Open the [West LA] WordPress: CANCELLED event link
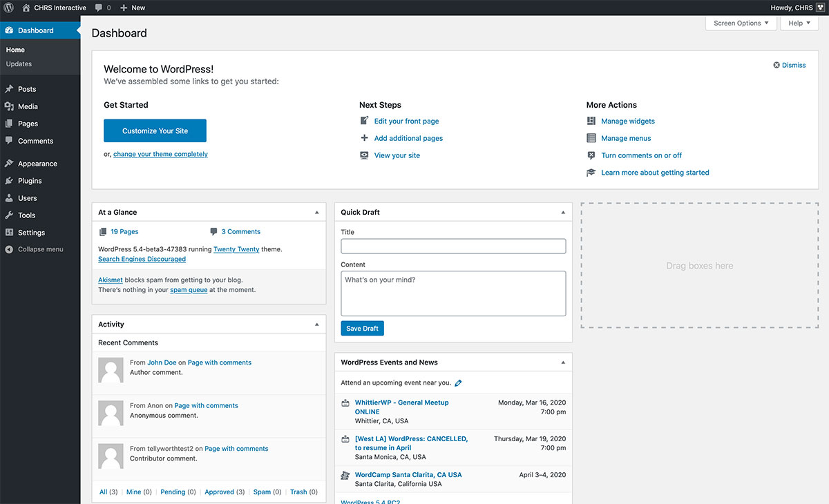 click(411, 443)
